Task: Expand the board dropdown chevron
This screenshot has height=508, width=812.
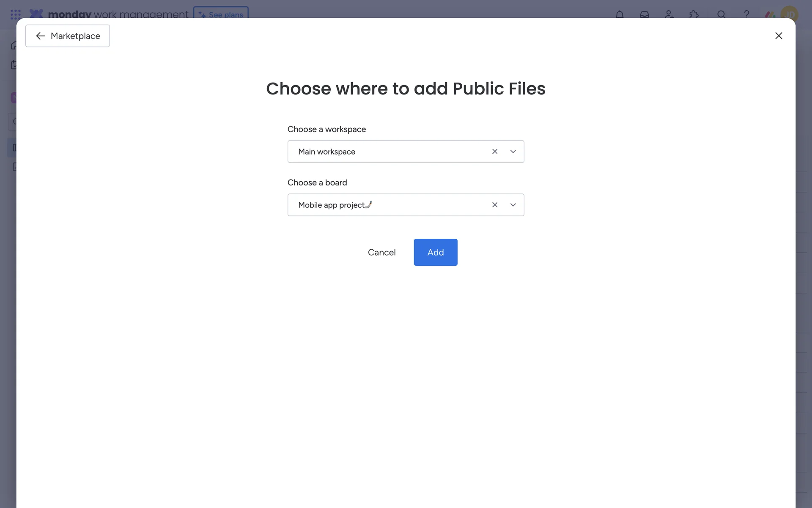Action: tap(513, 205)
